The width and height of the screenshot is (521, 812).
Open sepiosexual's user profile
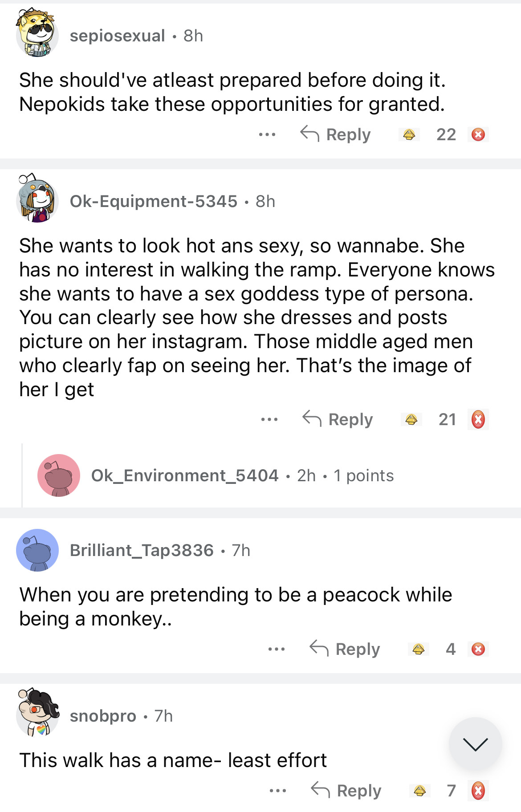[x=117, y=36]
